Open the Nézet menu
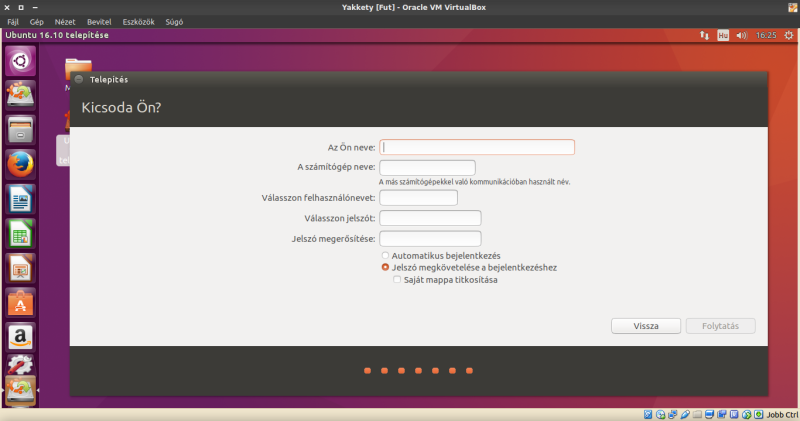The width and height of the screenshot is (800, 421). [x=63, y=21]
